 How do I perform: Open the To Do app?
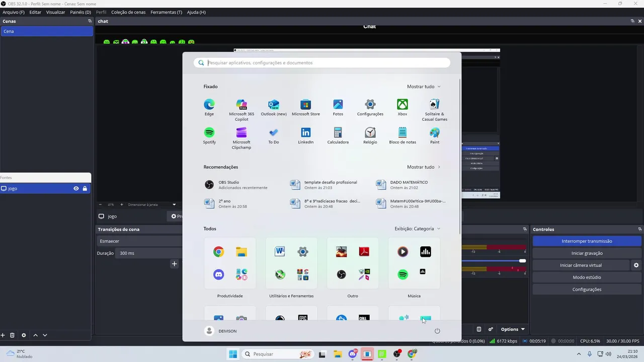pos(274,136)
